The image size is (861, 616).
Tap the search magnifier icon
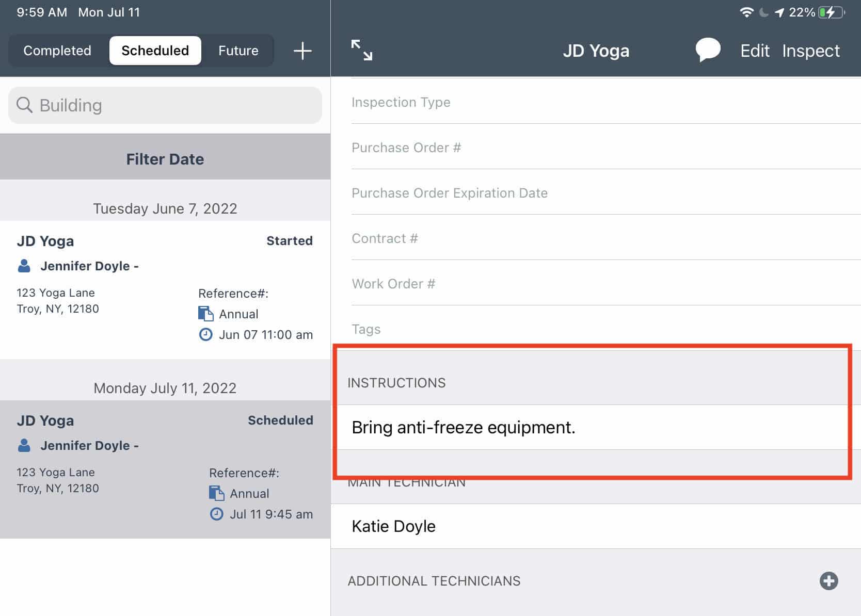tap(24, 105)
